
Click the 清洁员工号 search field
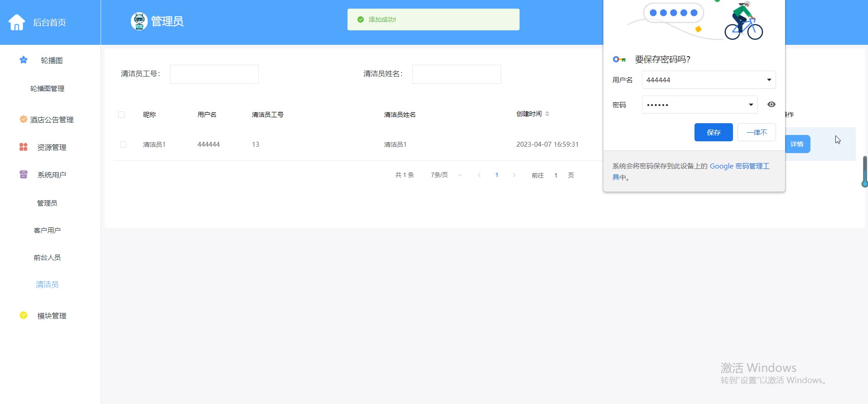click(214, 74)
